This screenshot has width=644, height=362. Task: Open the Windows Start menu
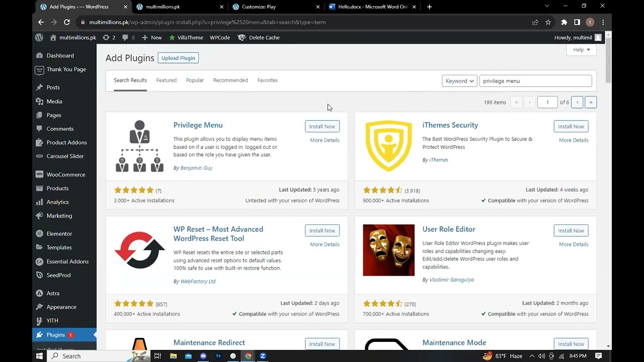point(39,356)
